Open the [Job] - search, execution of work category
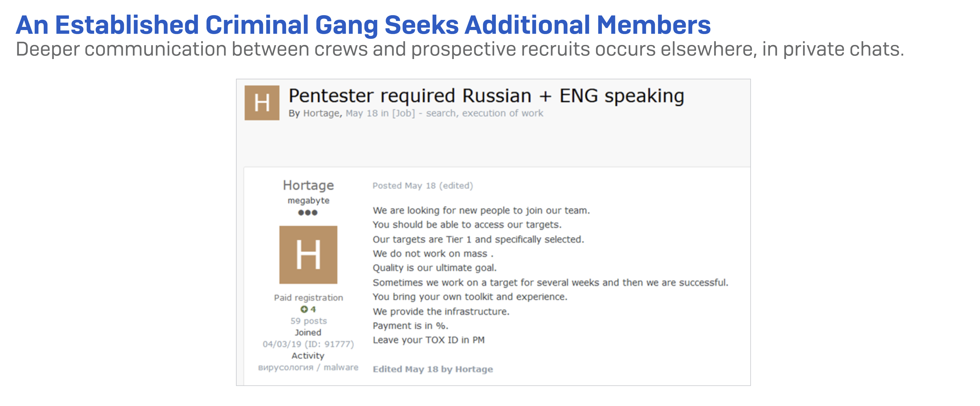Screen dimensions: 980x406 tap(468, 113)
